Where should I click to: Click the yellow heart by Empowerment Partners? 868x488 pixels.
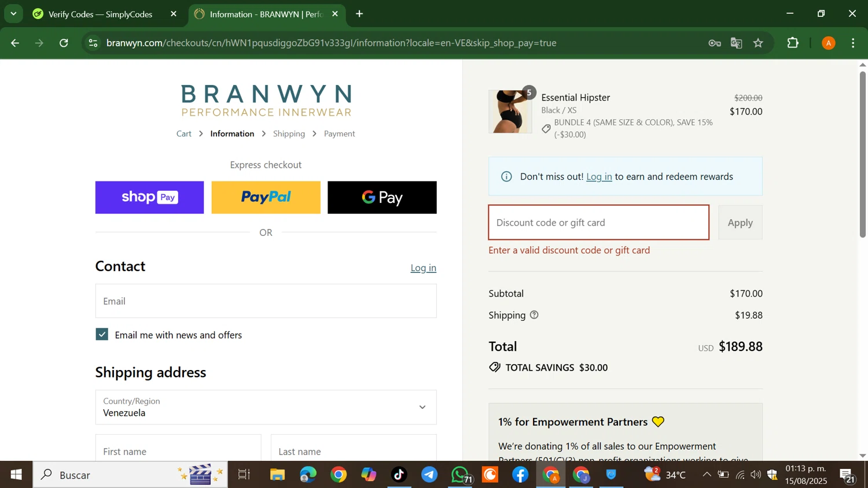(x=658, y=422)
